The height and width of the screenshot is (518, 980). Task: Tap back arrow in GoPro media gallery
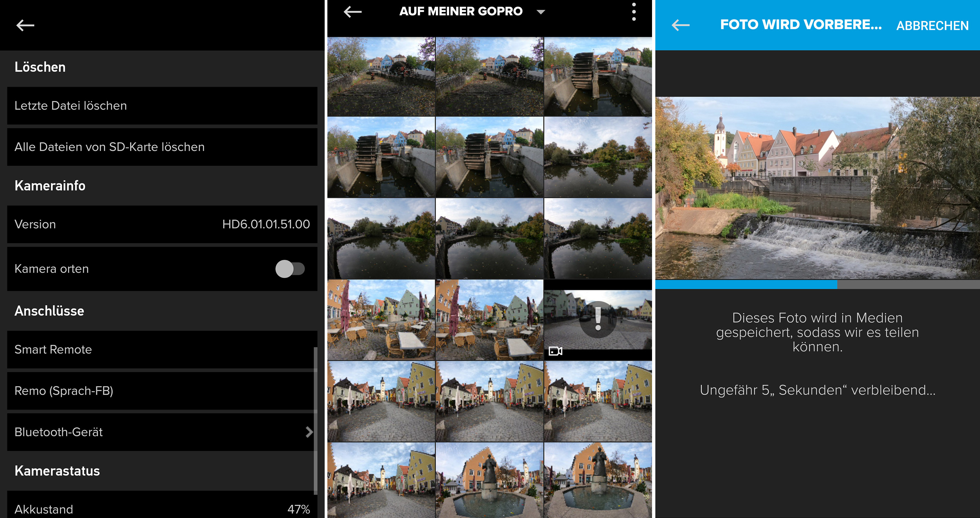(352, 12)
